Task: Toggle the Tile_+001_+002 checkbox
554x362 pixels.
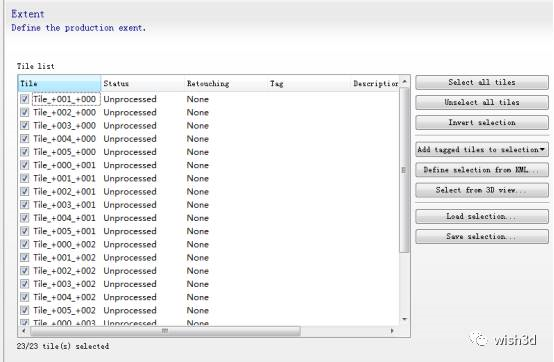Action: (x=24, y=257)
